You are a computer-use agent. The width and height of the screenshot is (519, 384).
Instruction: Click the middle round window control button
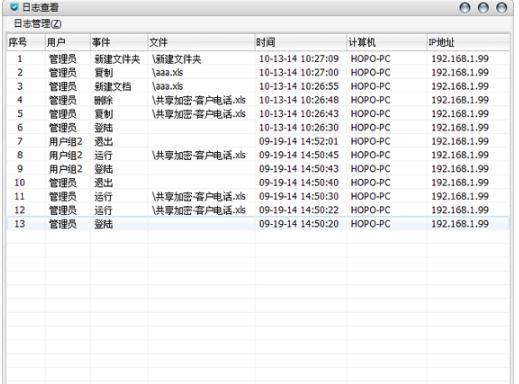[483, 8]
